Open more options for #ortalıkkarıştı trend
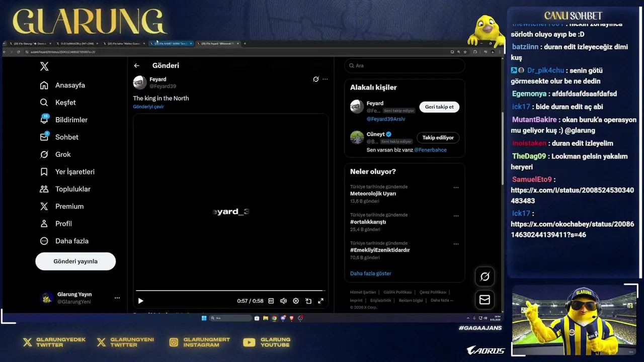Image resolution: width=644 pixels, height=362 pixels. click(x=456, y=216)
